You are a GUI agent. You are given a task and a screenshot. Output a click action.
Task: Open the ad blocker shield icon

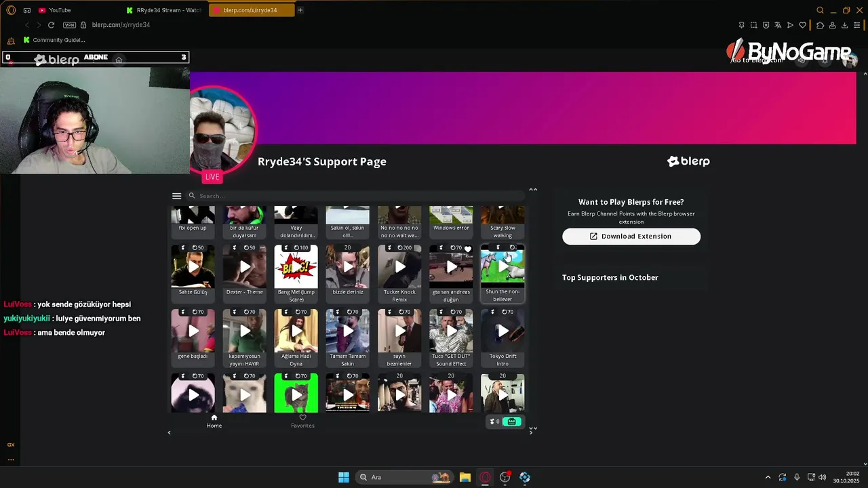tap(766, 25)
